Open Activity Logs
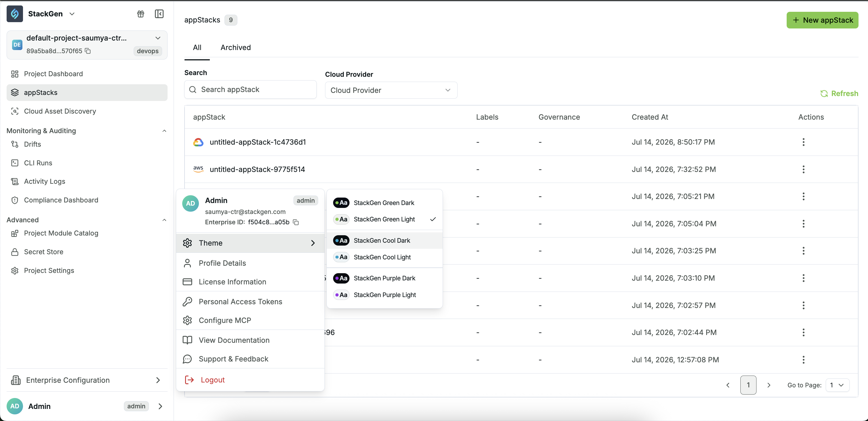The image size is (868, 421). pyautogui.click(x=87, y=181)
